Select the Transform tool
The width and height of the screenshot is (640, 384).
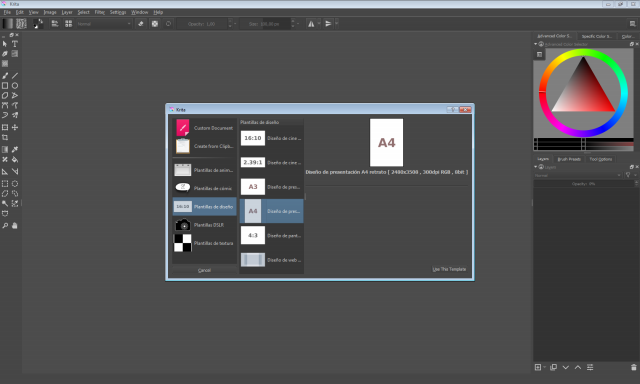(5, 128)
